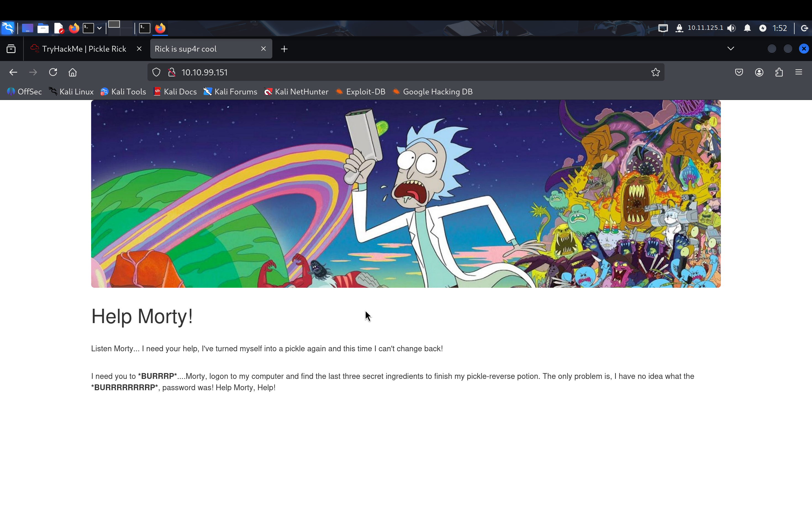Image resolution: width=812 pixels, height=528 pixels.
Task: Open a new tab with the plus button
Action: point(284,49)
